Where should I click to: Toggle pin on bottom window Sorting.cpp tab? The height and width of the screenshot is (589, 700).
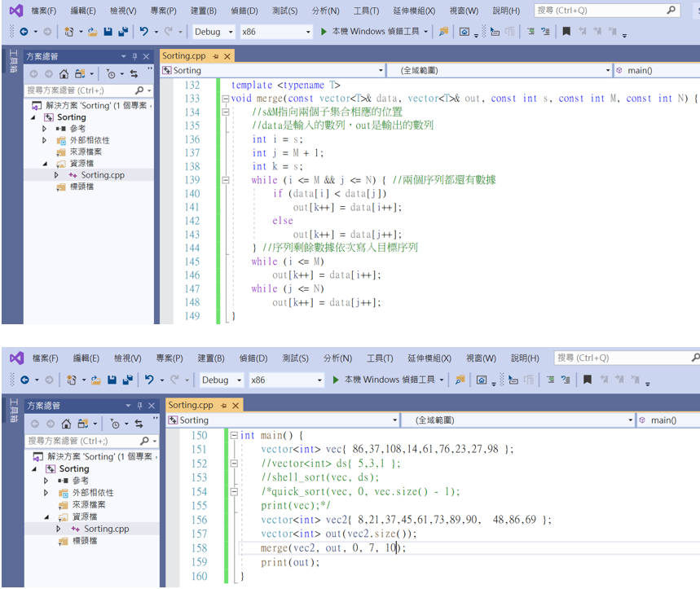[x=223, y=405]
